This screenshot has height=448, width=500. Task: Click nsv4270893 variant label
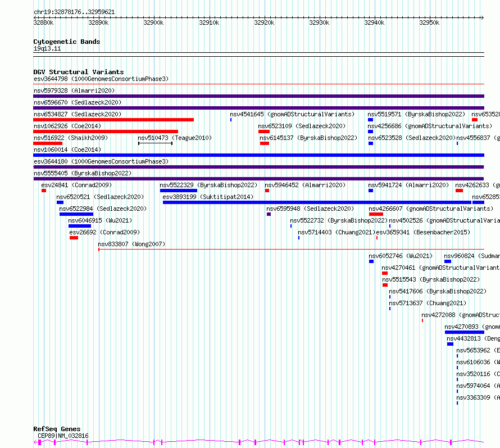[472, 327]
